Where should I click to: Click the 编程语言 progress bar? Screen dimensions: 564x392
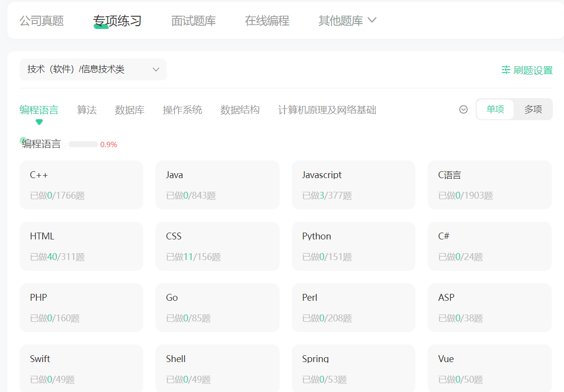coord(83,144)
